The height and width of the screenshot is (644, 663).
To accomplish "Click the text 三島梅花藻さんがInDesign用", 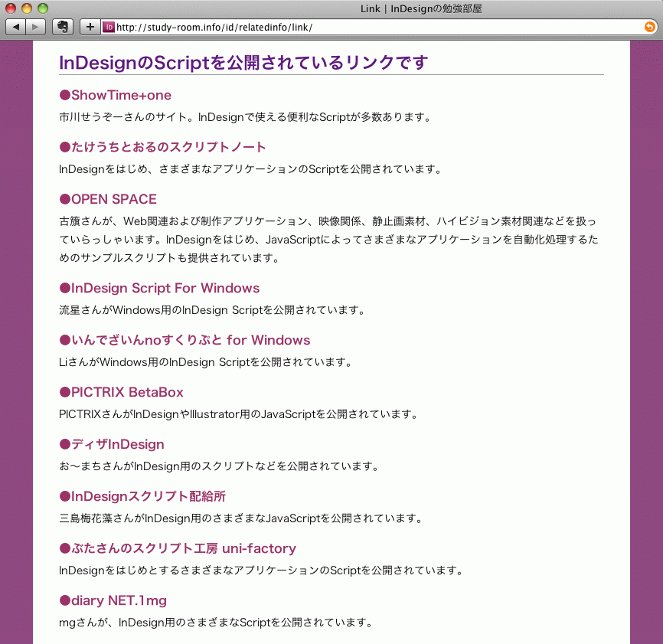I will pos(241,518).
